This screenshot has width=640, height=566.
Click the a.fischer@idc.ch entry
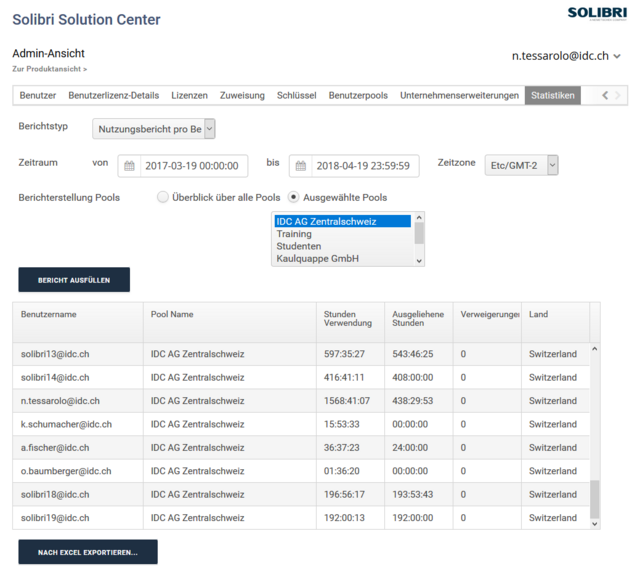pyautogui.click(x=55, y=448)
